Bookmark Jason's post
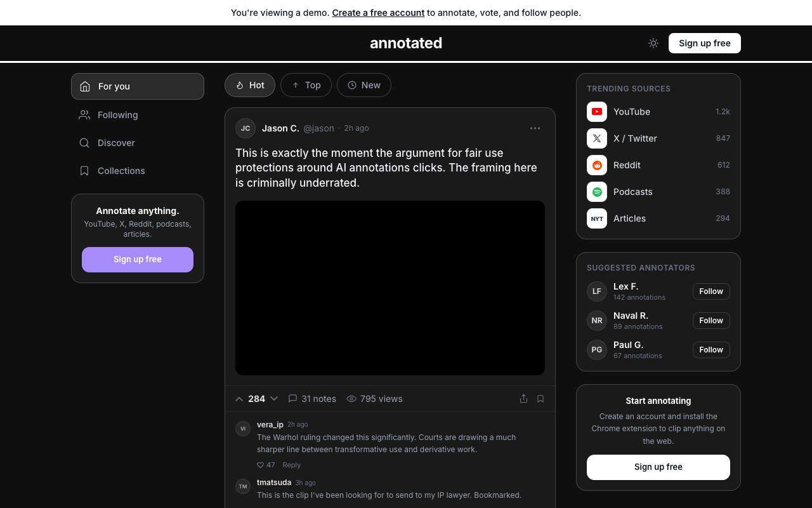 [x=540, y=399]
